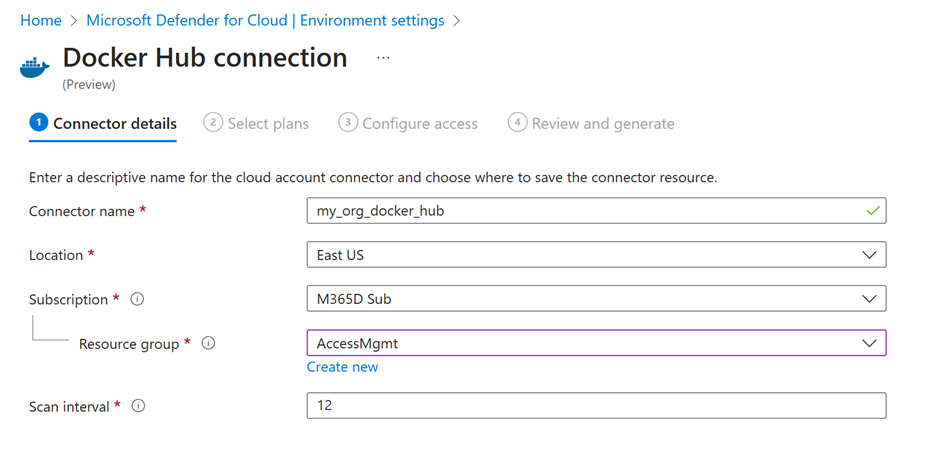Open Microsoft Defender for Cloud breadcrumb
940x465 pixels.
click(x=265, y=20)
